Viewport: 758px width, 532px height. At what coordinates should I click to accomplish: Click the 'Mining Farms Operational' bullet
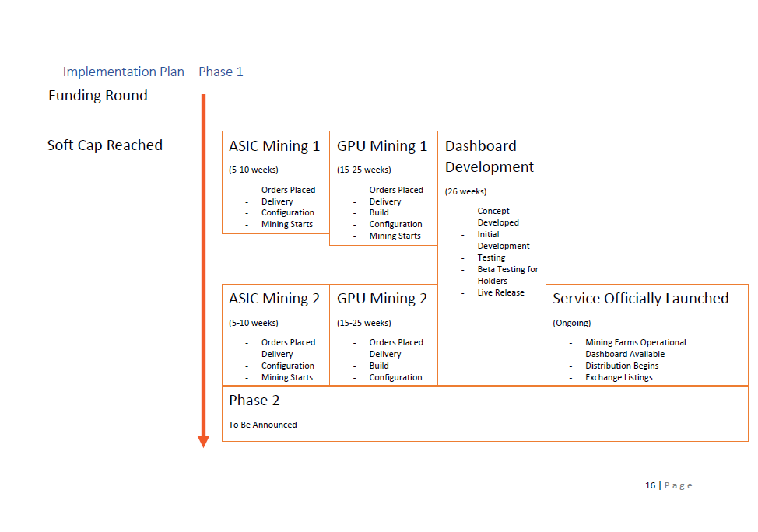[x=636, y=342]
